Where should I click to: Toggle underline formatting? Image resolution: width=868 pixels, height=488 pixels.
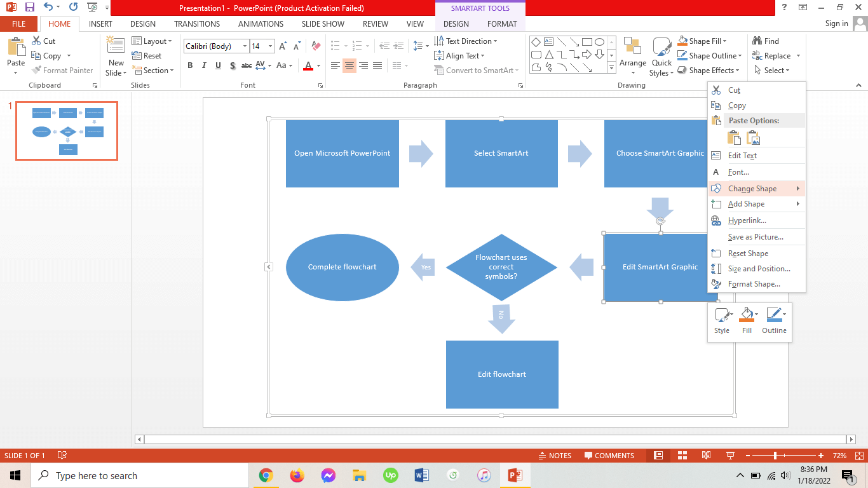218,65
